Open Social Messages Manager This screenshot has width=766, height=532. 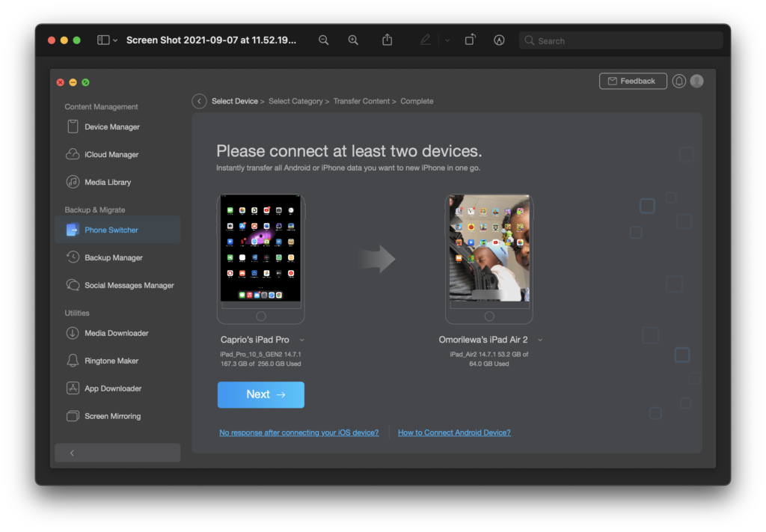pyautogui.click(x=117, y=285)
